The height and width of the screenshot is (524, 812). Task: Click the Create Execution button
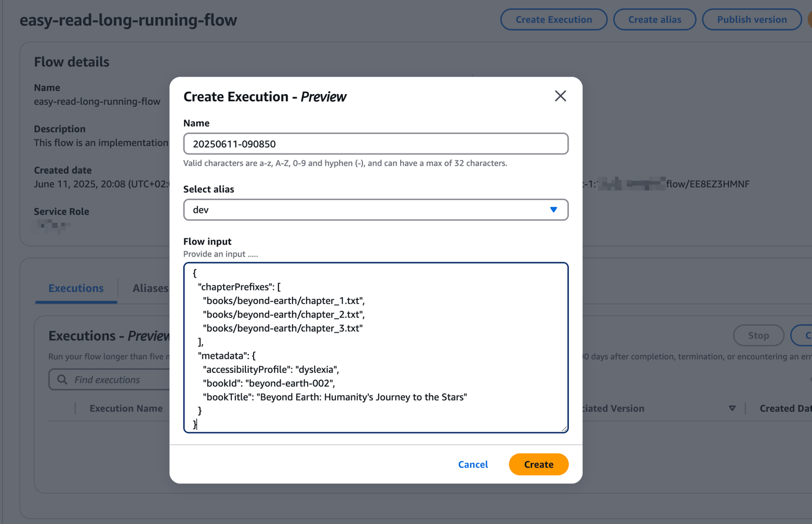coord(553,19)
